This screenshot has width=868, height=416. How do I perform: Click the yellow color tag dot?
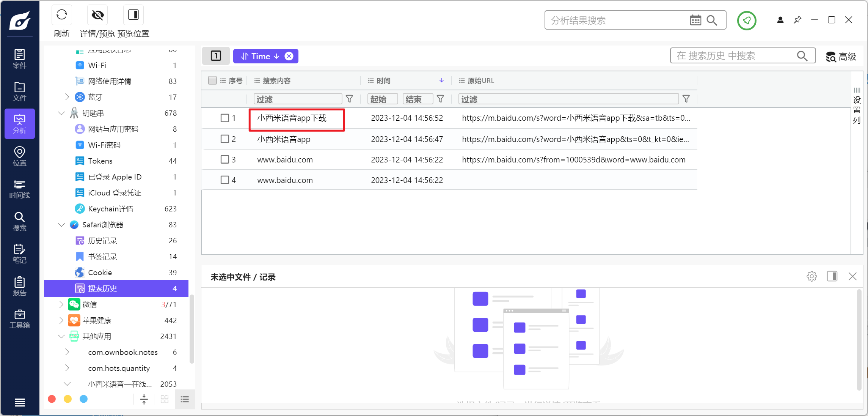[x=68, y=399]
